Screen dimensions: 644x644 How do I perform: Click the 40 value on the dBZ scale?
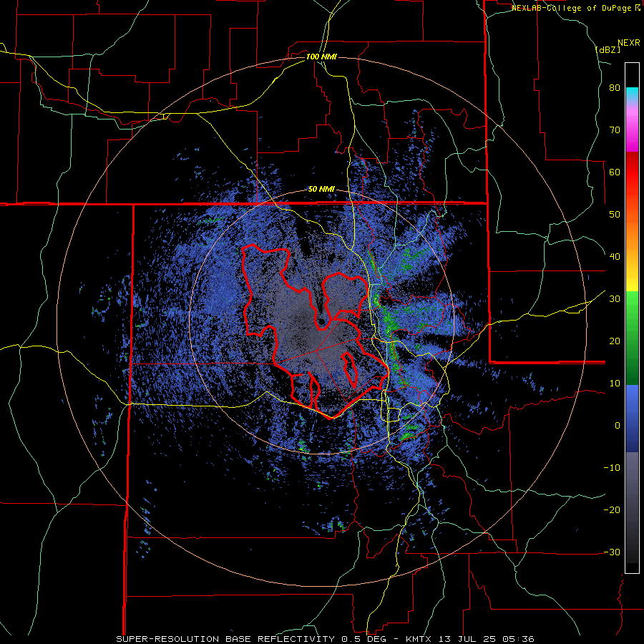pyautogui.click(x=615, y=257)
